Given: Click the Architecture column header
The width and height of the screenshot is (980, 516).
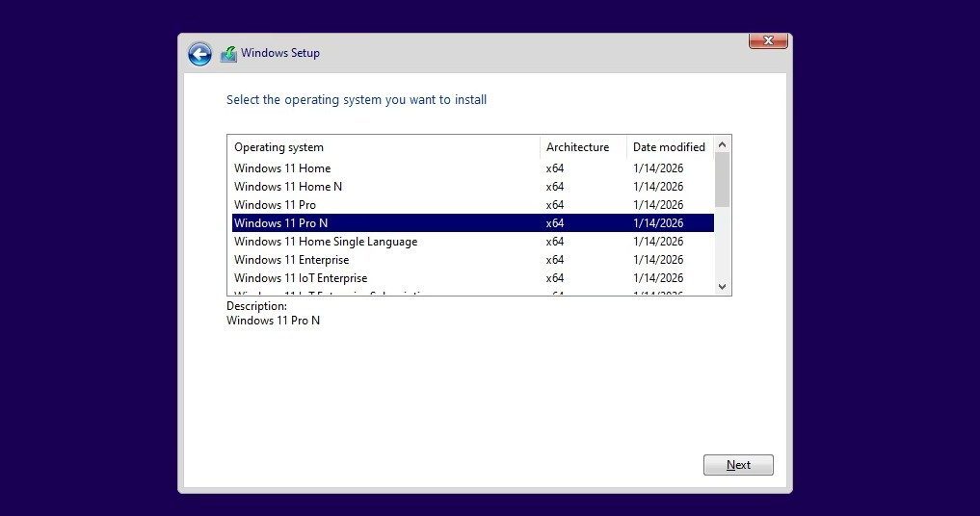Looking at the screenshot, I should click(x=583, y=146).
